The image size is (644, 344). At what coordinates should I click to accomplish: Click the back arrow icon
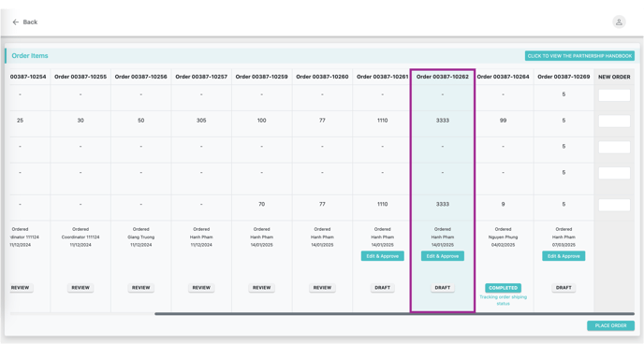pos(16,22)
